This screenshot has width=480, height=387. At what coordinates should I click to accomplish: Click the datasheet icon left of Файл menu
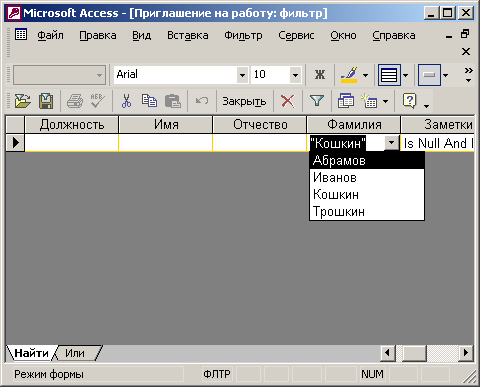(21, 34)
